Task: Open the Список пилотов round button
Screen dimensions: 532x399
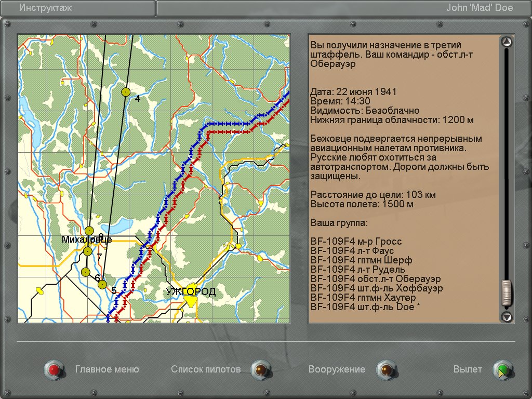Action: click(261, 369)
